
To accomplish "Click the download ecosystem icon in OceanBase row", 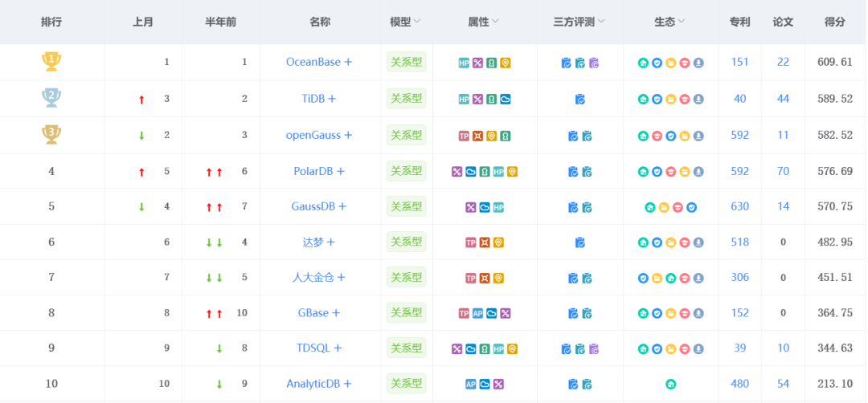I will click(698, 63).
